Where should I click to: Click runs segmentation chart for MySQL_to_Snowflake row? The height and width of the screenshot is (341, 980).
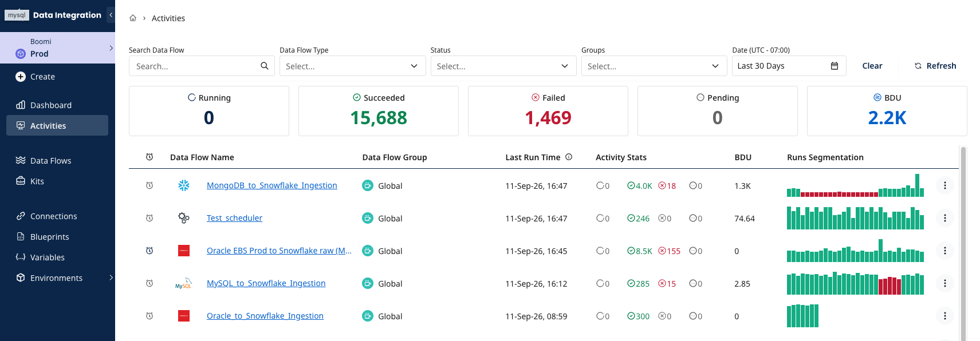(x=855, y=283)
